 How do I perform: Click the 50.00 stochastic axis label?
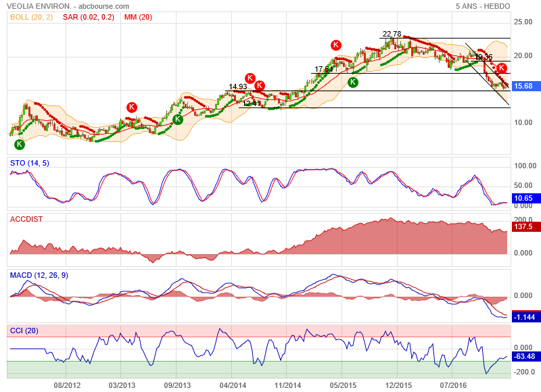click(x=523, y=185)
